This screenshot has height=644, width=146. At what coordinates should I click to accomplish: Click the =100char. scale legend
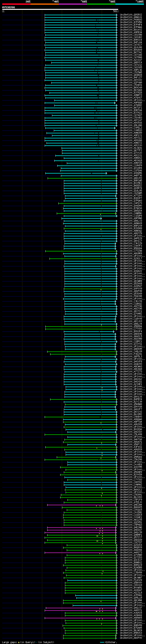tap(109, 642)
